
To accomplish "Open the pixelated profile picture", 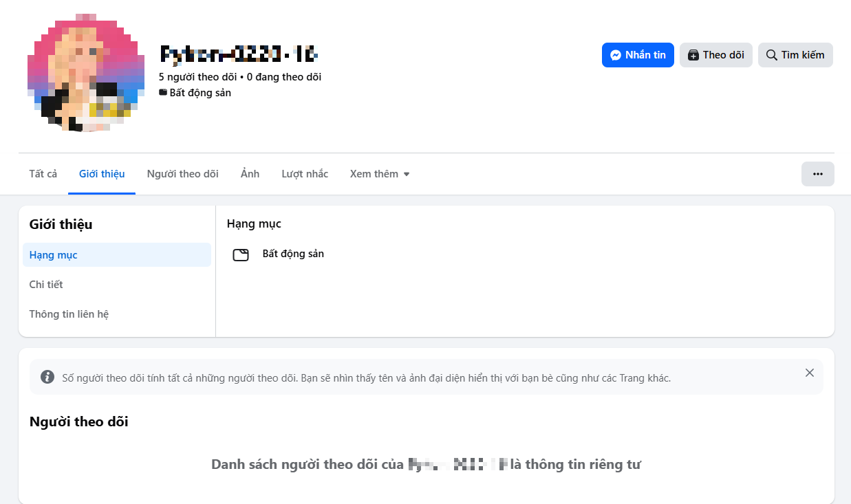I will tap(86, 72).
